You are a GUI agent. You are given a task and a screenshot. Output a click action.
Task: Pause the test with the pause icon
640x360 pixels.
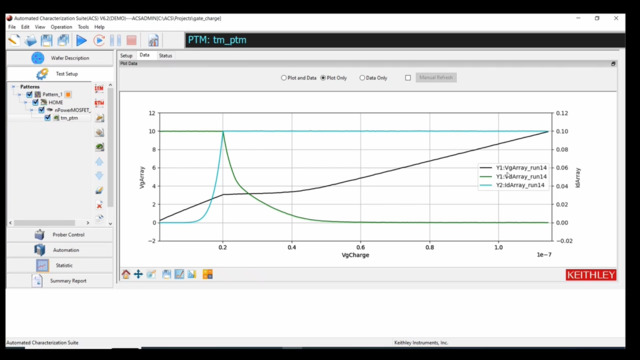116,40
